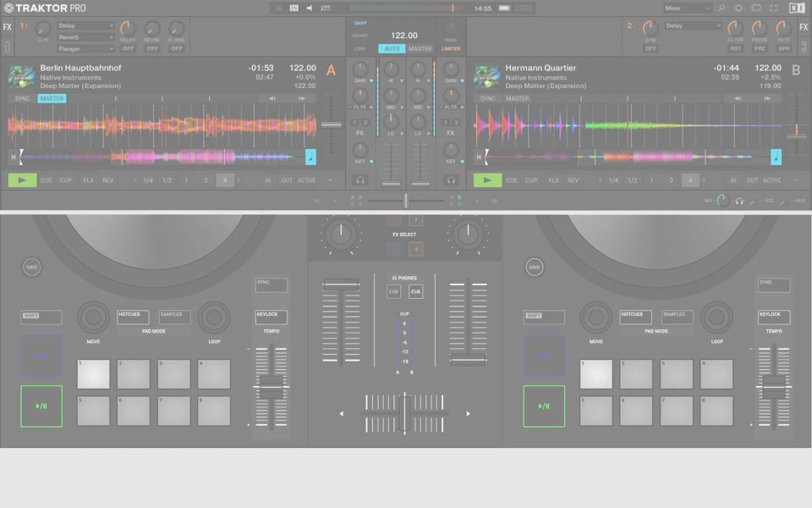Image resolution: width=812 pixels, height=508 pixels.
Task: Click the search magnifier icon in header
Action: click(x=721, y=8)
